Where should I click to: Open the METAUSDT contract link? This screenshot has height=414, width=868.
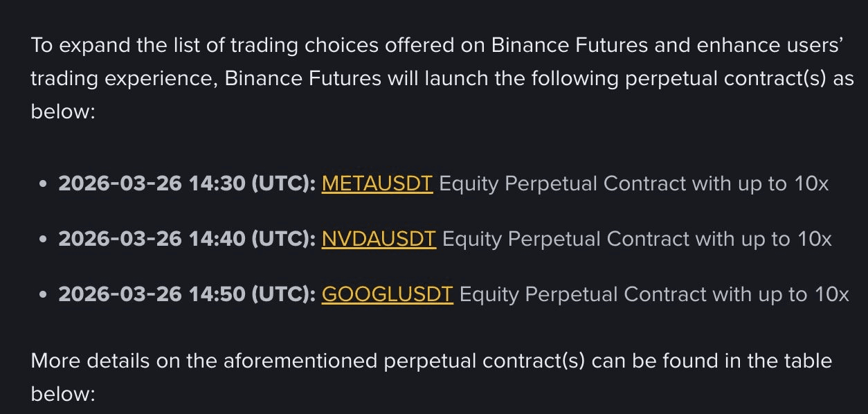377,183
